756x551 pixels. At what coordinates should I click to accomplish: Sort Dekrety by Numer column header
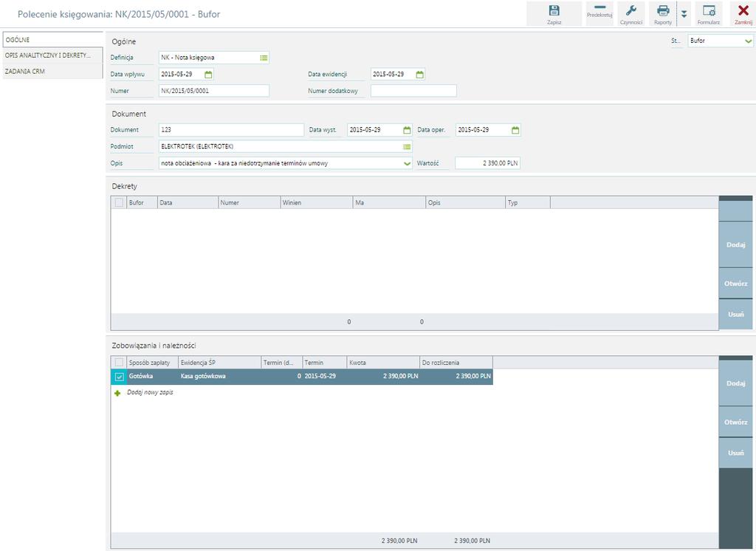249,202
